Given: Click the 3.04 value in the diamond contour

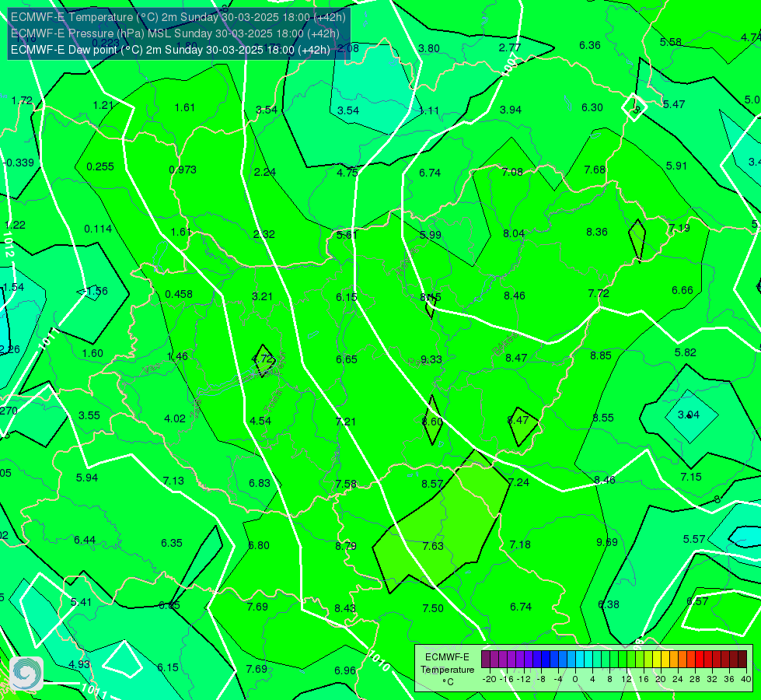Looking at the screenshot, I should click(689, 415).
